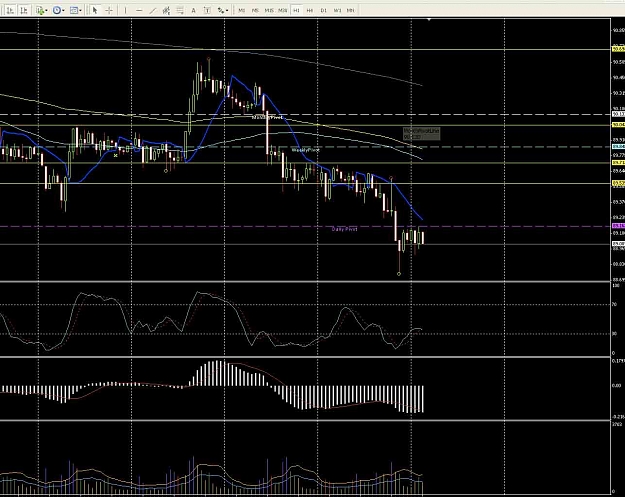
Task: Select the Horizontal Line drawing tool
Action: 139,10
